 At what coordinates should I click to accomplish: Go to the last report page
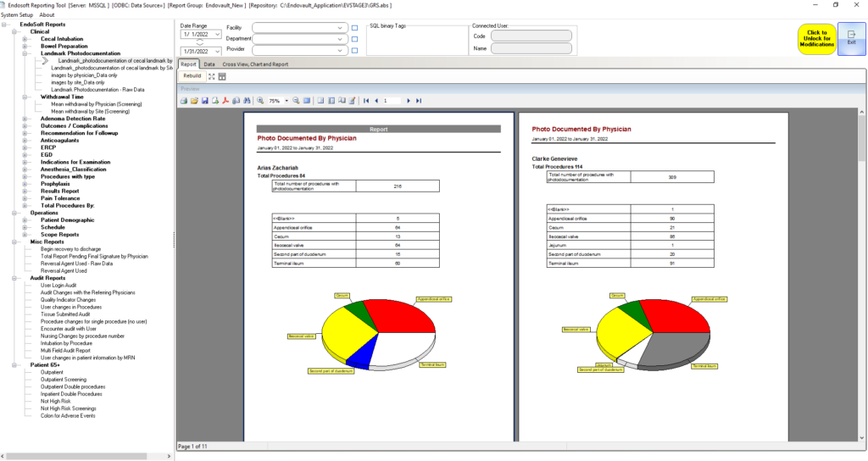click(419, 101)
